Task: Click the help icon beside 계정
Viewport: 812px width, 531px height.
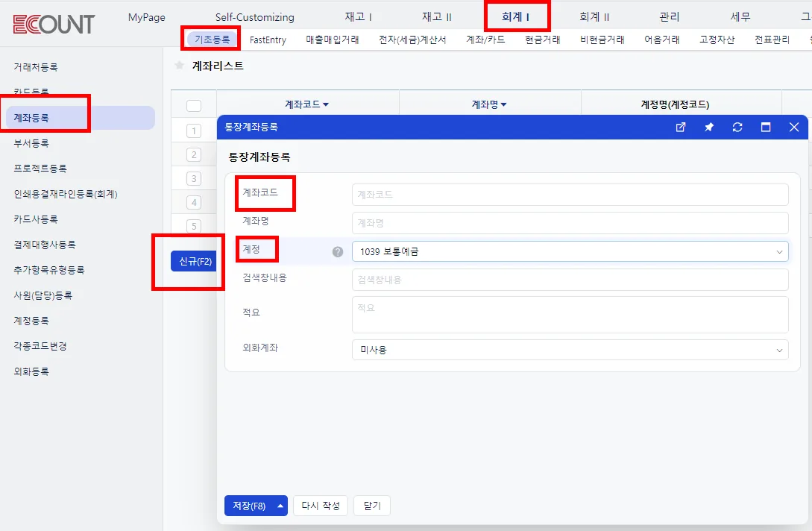Action: point(338,252)
